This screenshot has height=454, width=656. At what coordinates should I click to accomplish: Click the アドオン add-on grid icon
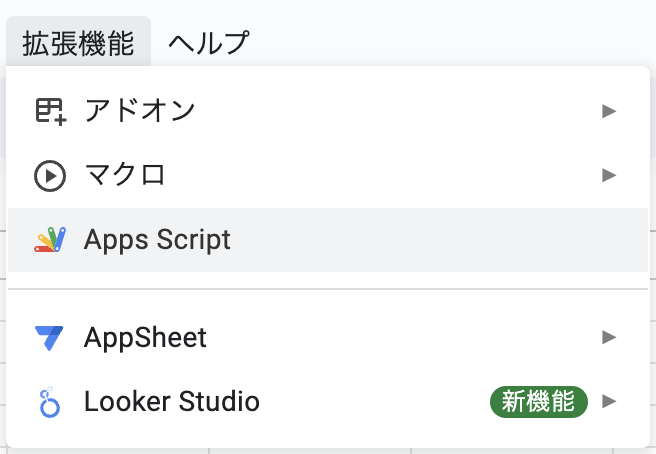[x=51, y=112]
